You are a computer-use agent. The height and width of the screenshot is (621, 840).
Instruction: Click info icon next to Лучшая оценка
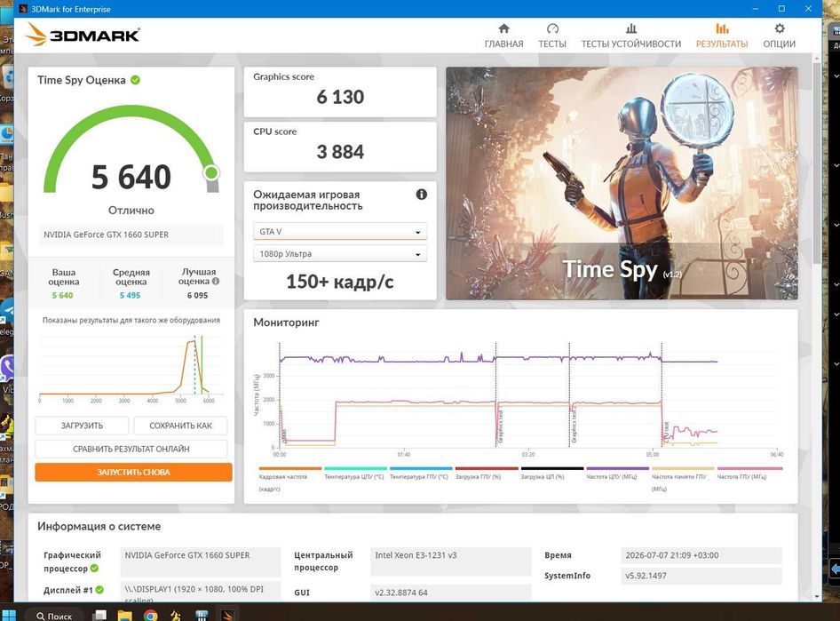tap(216, 281)
